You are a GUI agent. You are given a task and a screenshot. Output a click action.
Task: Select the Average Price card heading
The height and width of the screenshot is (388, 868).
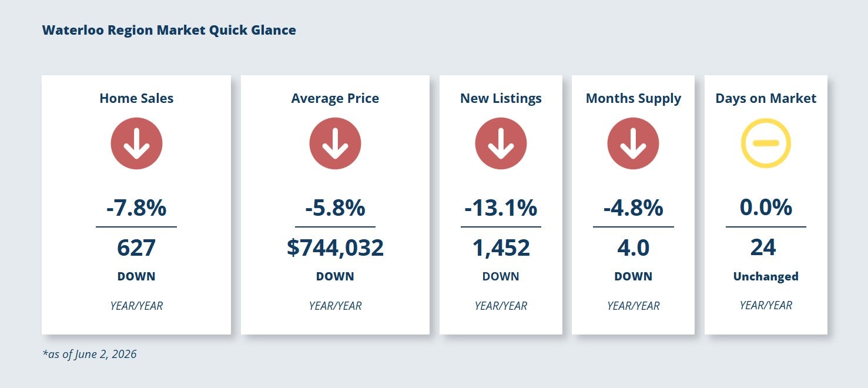click(335, 98)
